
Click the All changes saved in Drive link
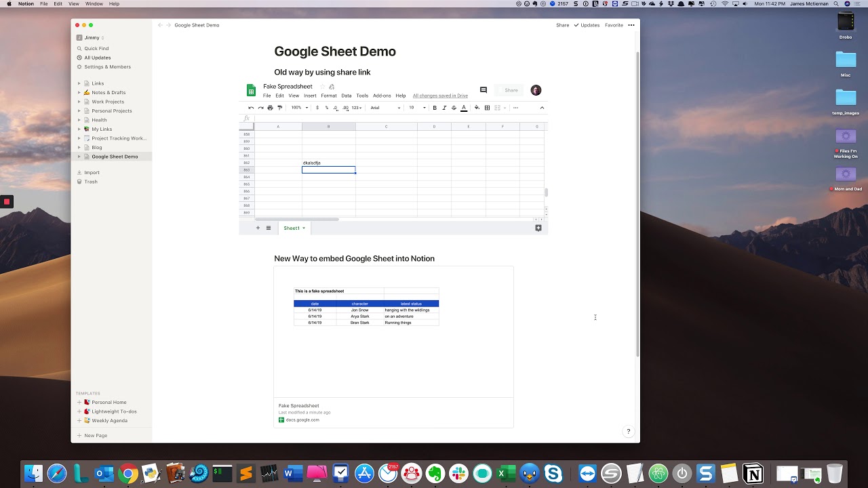[440, 96]
